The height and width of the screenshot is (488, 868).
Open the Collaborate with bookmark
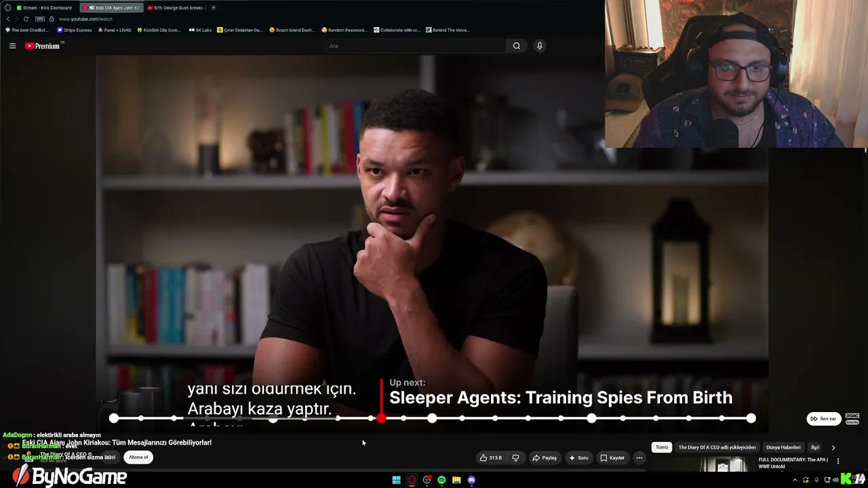click(x=397, y=30)
